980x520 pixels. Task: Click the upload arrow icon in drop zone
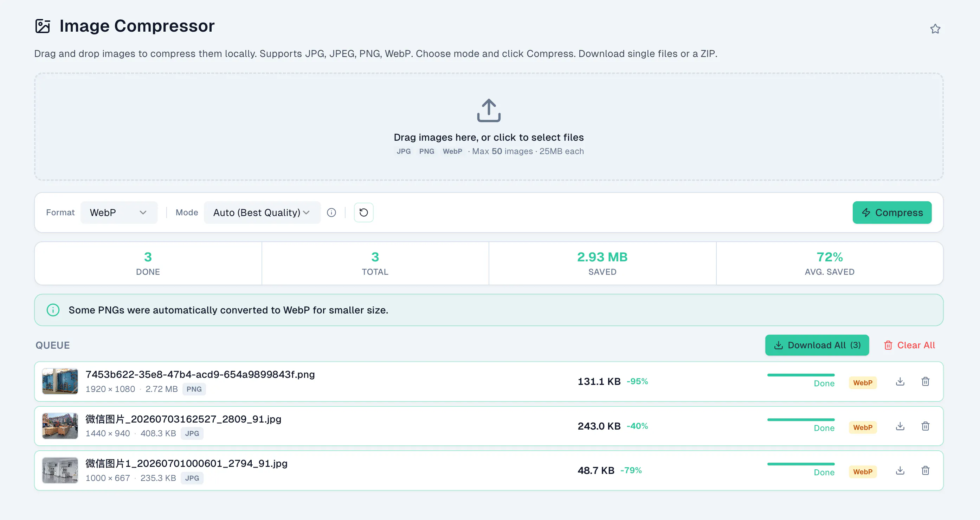click(489, 110)
